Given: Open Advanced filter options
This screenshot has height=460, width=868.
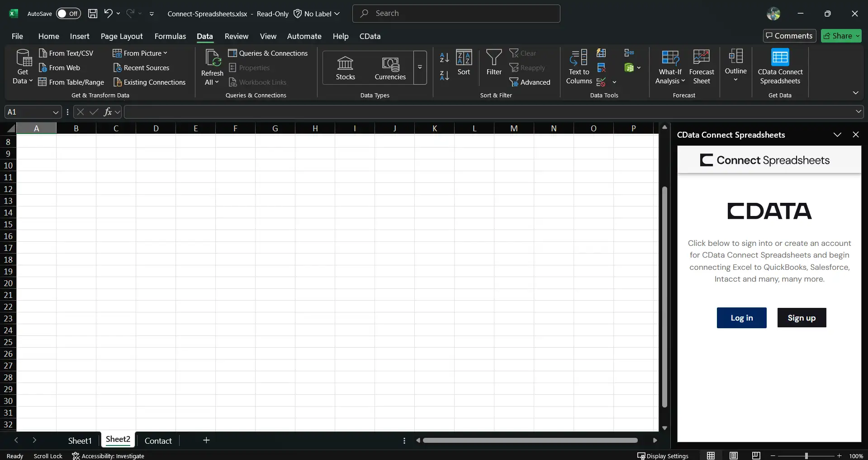Looking at the screenshot, I should pyautogui.click(x=530, y=82).
